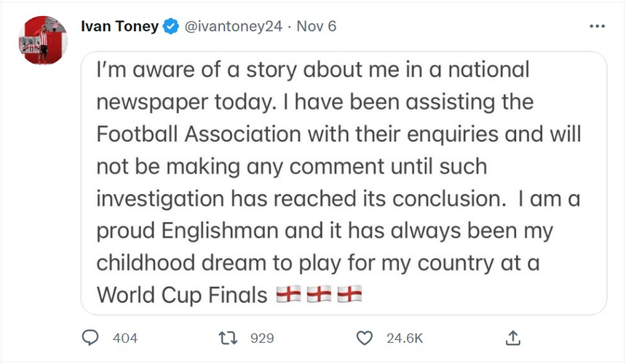The height and width of the screenshot is (364, 626).
Task: Retweet this post using the arrows icon
Action: click(x=228, y=338)
